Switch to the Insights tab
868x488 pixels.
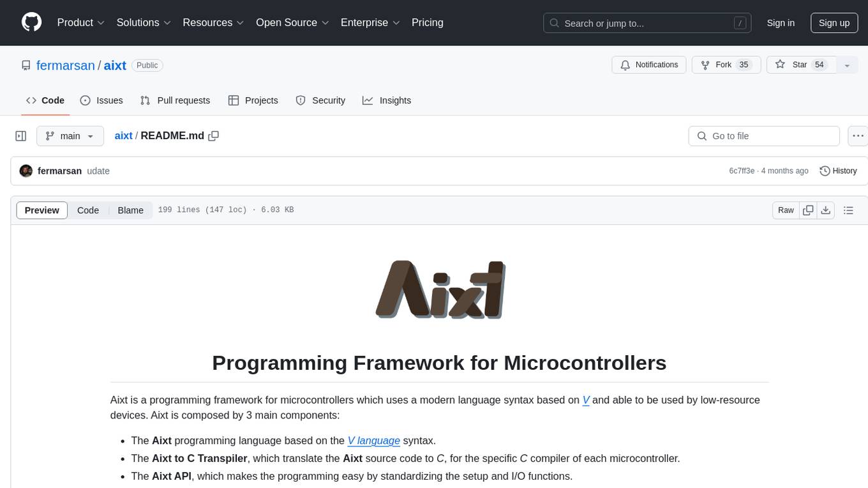[387, 100]
